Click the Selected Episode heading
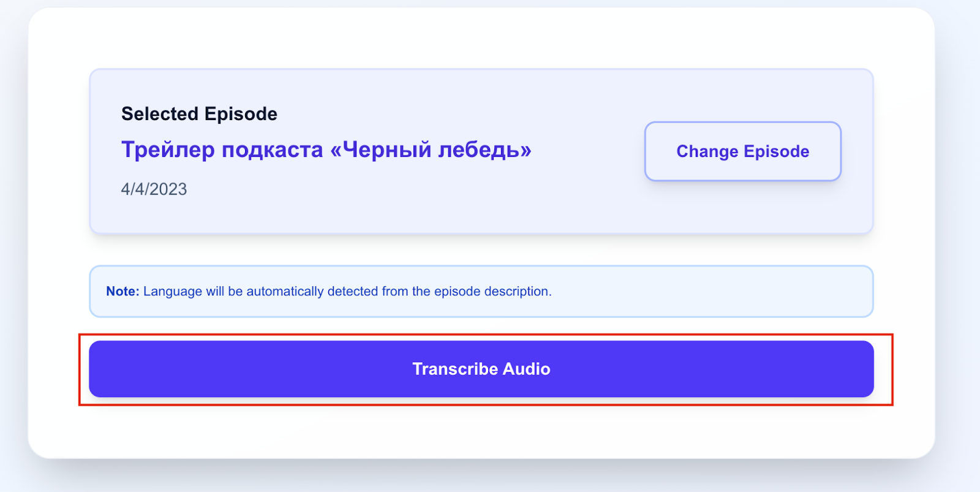The image size is (980, 492). point(198,113)
